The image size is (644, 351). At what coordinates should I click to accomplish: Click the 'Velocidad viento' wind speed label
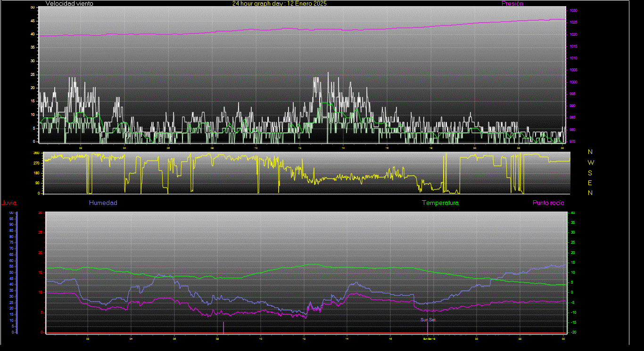pos(69,3)
